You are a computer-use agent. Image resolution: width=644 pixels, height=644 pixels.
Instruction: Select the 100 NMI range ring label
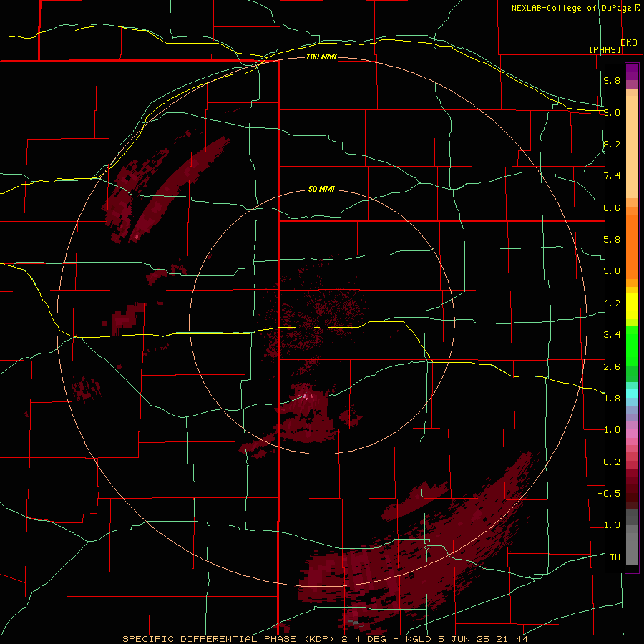tap(321, 57)
